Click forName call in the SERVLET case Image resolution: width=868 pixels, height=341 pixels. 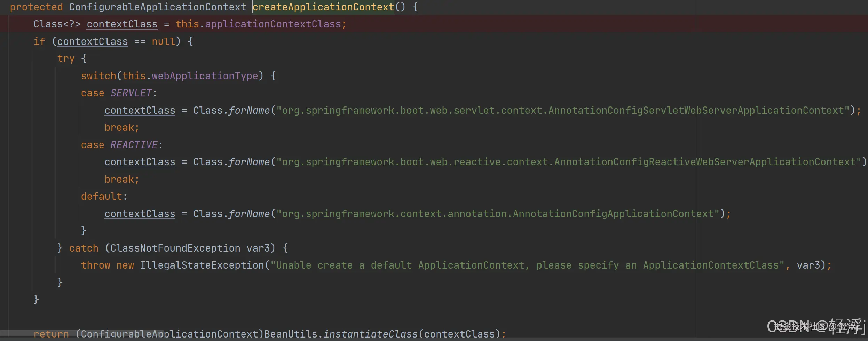249,110
